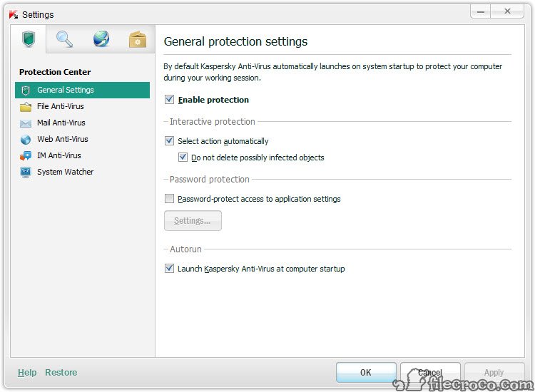This screenshot has height=392, width=535.
Task: Open the Update globe tab
Action: coord(101,39)
